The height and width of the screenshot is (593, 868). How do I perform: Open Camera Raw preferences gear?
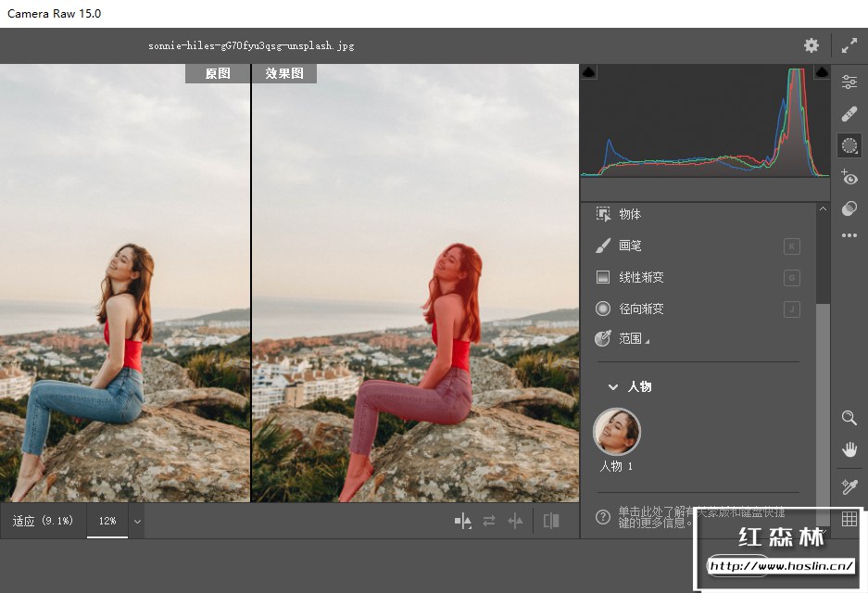811,45
